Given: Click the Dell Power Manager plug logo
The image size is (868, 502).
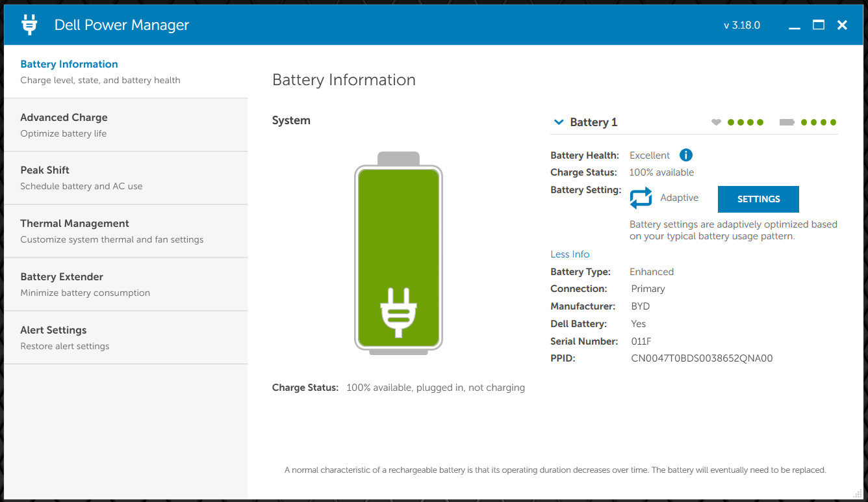Looking at the screenshot, I should [x=29, y=25].
